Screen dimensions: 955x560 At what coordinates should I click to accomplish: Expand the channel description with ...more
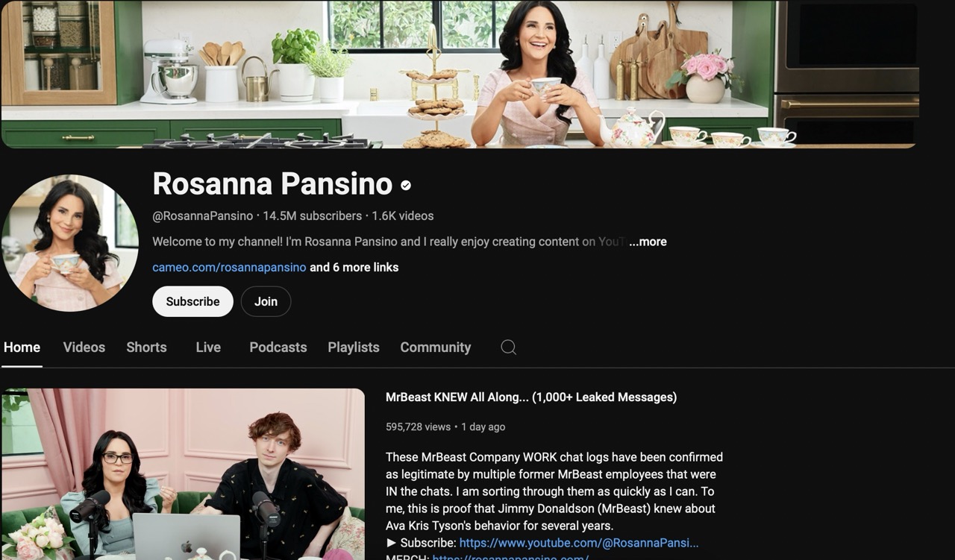[x=648, y=242]
